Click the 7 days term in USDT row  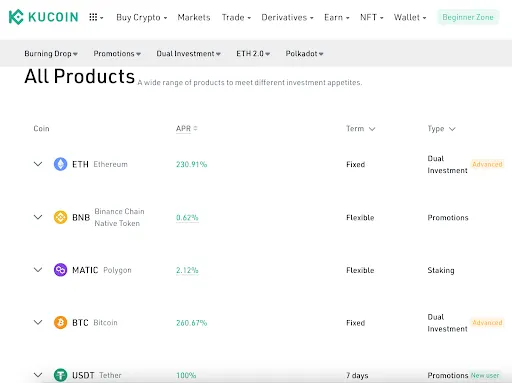357,376
